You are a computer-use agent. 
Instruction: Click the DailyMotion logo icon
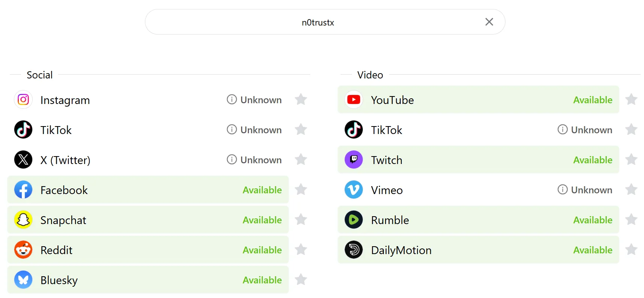[x=354, y=250]
